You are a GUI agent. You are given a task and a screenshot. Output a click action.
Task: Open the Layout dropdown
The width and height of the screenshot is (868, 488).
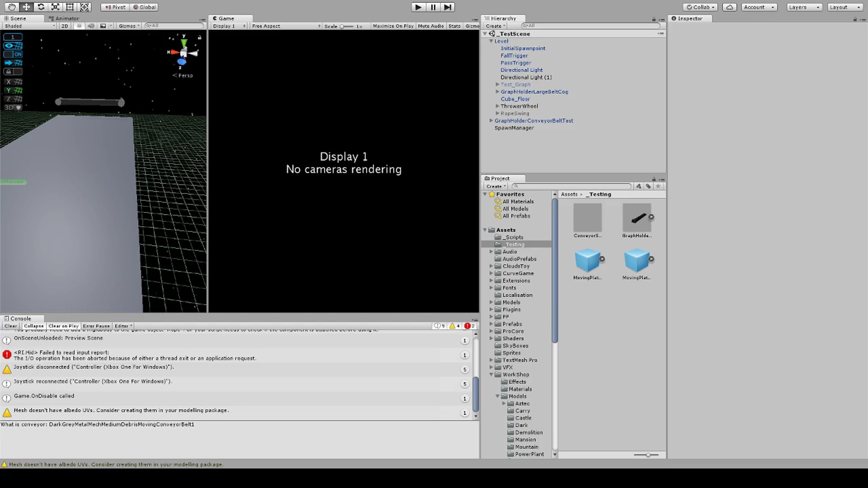coord(845,7)
